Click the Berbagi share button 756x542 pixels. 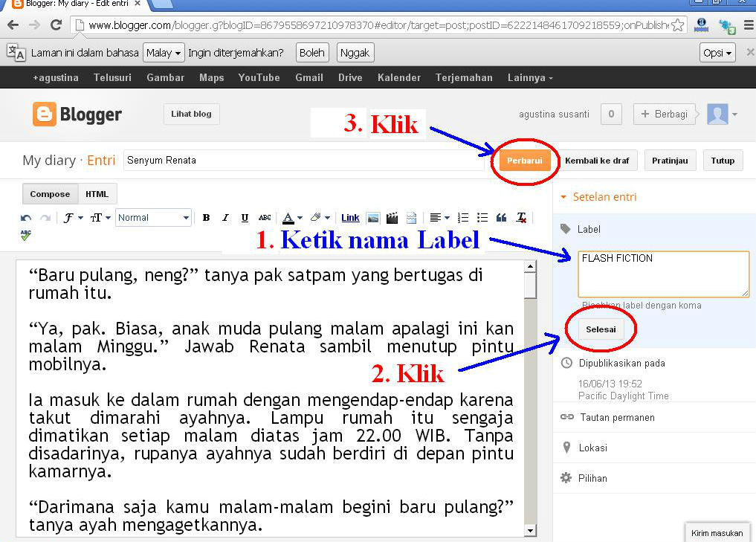pyautogui.click(x=665, y=114)
